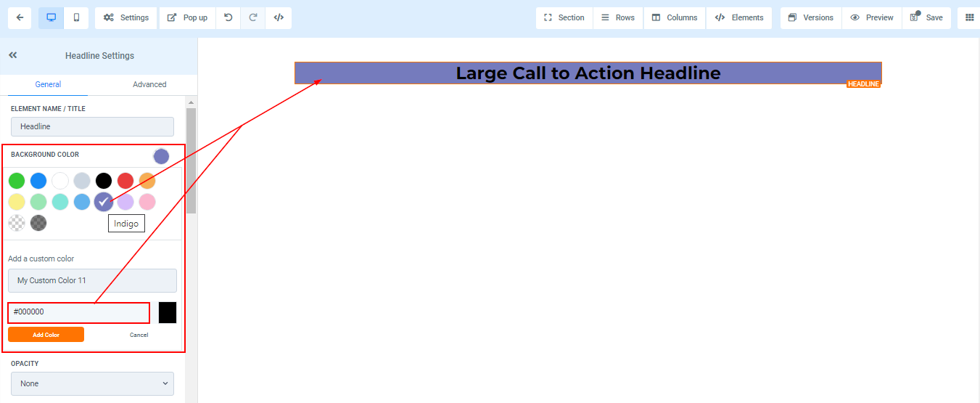
Task: Open the Versions menu
Action: [810, 17]
